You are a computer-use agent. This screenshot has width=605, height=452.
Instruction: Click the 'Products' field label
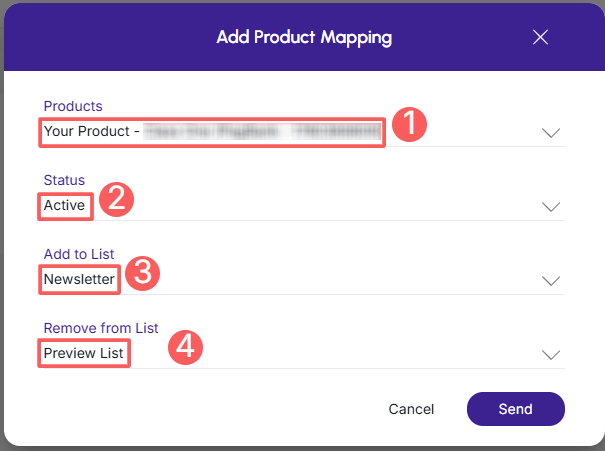pyautogui.click(x=73, y=106)
